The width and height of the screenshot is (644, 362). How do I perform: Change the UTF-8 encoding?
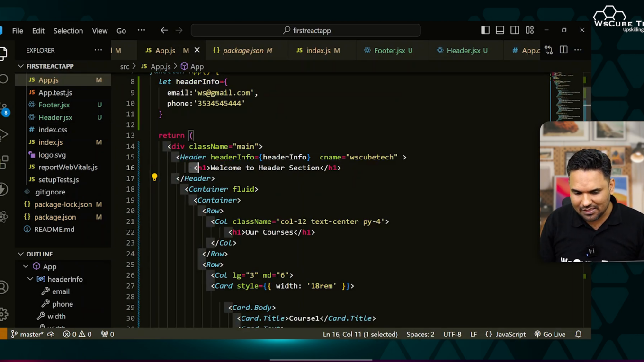coord(452,334)
